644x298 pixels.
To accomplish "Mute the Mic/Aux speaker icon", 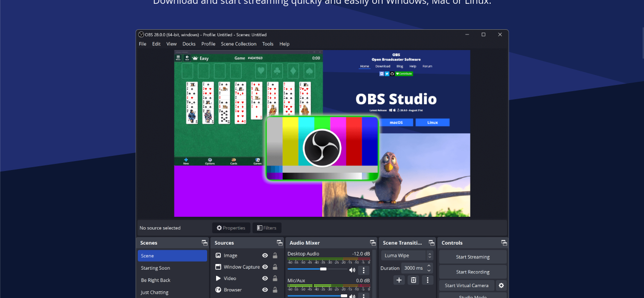I will point(352,296).
